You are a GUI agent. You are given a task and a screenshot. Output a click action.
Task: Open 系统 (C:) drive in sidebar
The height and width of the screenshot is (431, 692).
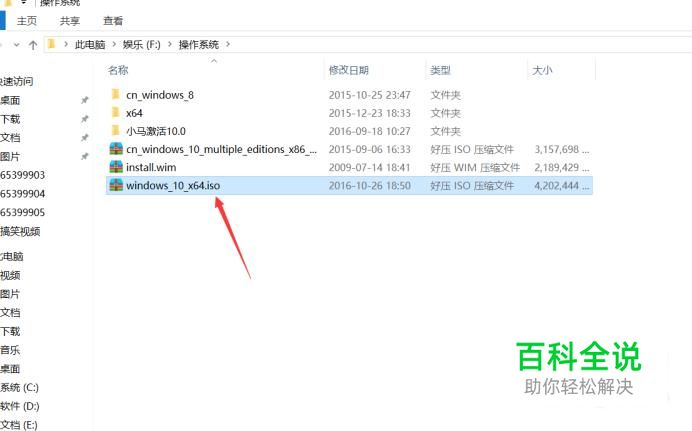pos(19,387)
